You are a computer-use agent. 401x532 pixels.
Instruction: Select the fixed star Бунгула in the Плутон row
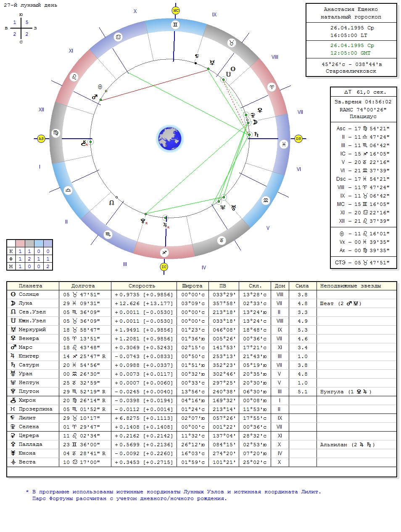pyautogui.click(x=332, y=392)
